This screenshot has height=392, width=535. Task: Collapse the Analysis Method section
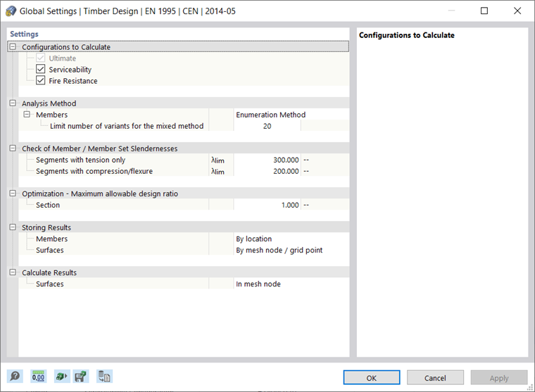[13, 103]
